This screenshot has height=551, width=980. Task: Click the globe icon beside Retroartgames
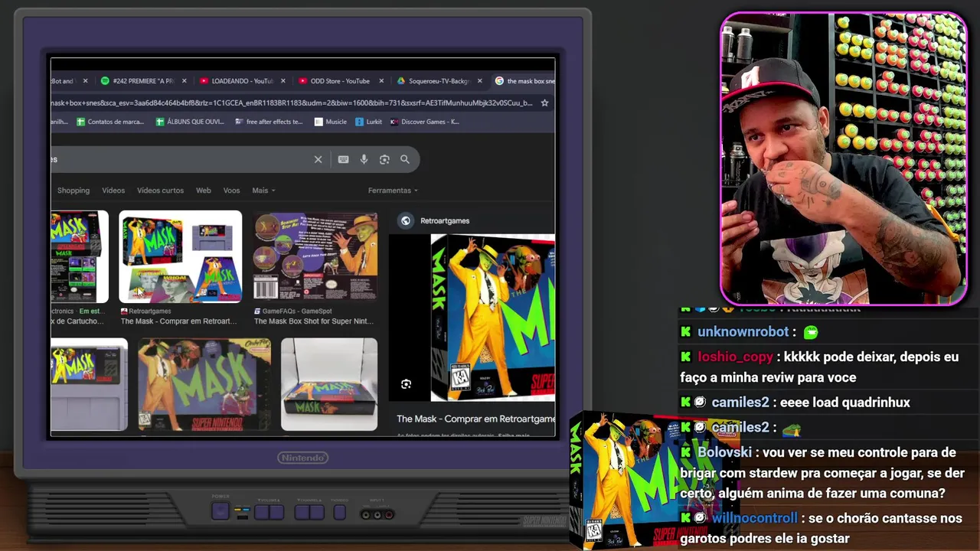coord(406,220)
